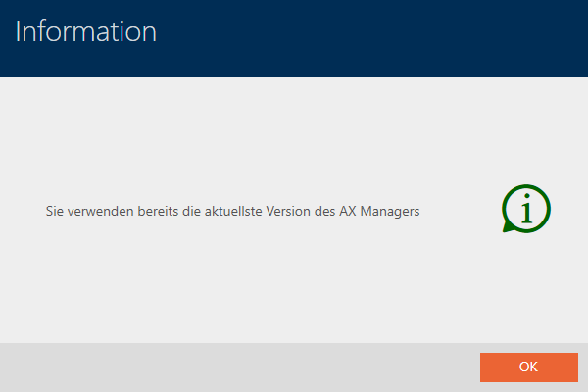Click the letter i inside the green icon

coord(527,209)
